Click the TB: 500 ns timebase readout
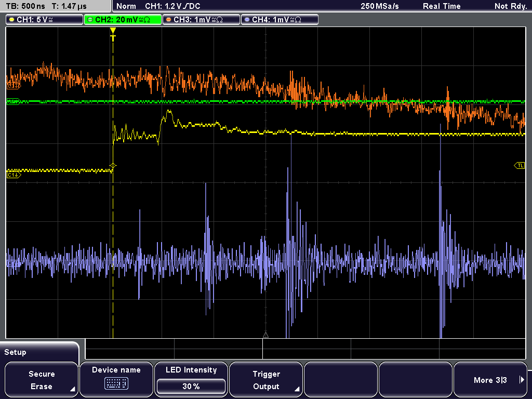Viewport: 532px width, 399px height. pyautogui.click(x=25, y=6)
